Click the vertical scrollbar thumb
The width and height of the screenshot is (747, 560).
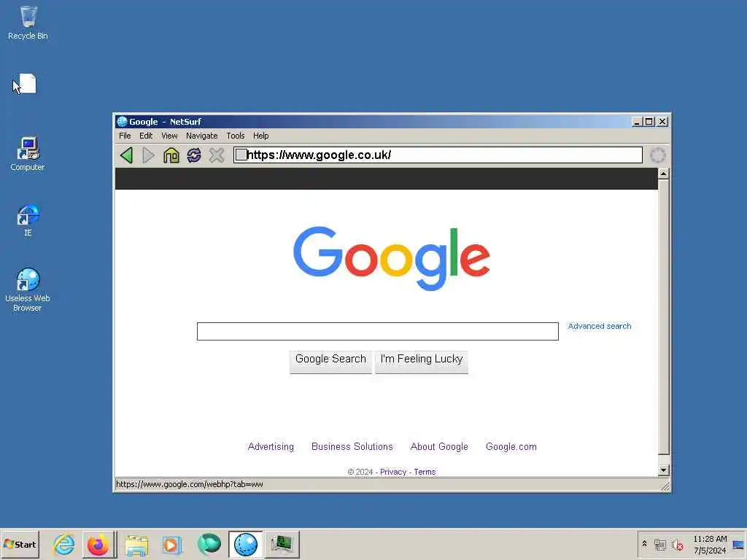pos(663,316)
